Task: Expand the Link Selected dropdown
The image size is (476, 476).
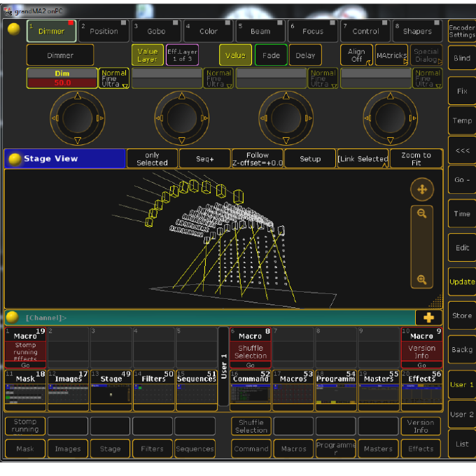Action: [363, 159]
